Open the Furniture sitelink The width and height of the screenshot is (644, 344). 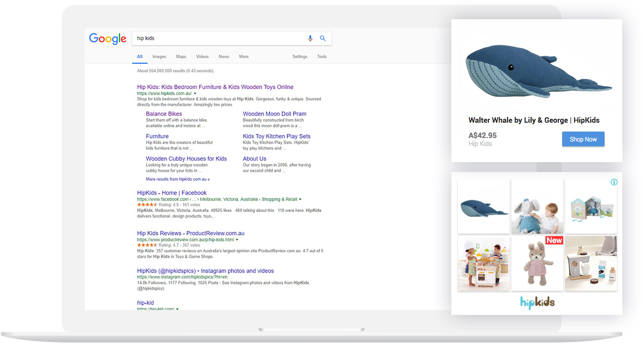click(157, 137)
